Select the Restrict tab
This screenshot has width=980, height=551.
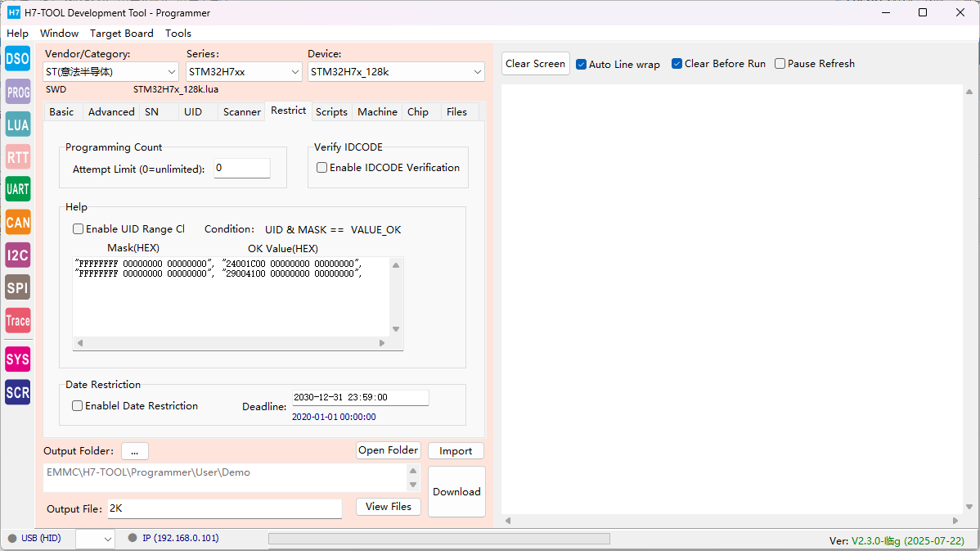tap(288, 111)
